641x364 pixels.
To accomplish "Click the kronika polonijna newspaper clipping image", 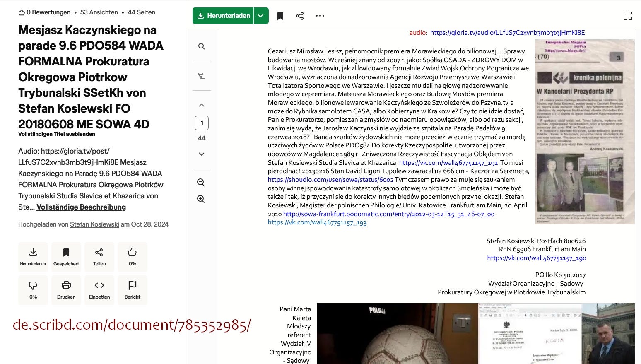I will pyautogui.click(x=585, y=132).
